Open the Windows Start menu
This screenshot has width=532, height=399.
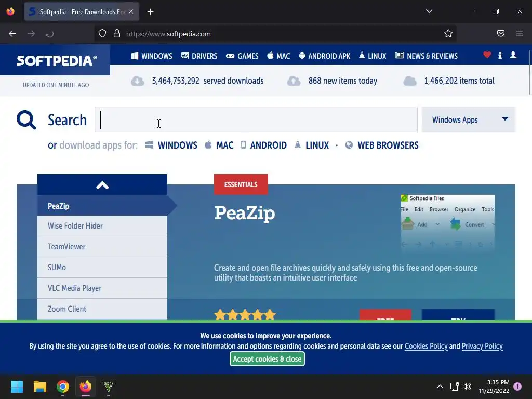pos(17,387)
